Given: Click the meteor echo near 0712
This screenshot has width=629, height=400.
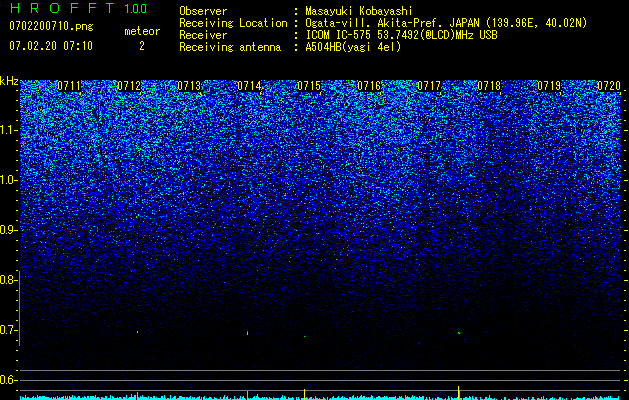Looking at the screenshot, I should click(x=138, y=332).
